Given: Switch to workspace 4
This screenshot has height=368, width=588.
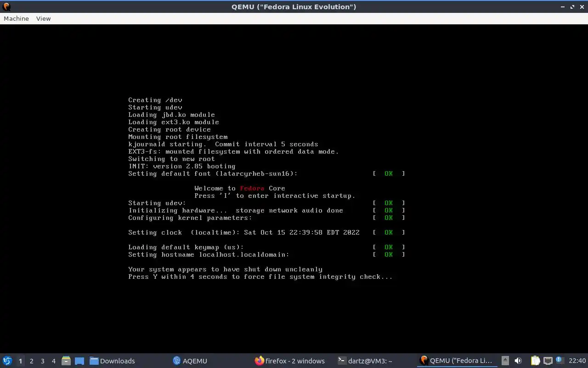Looking at the screenshot, I should coord(53,361).
